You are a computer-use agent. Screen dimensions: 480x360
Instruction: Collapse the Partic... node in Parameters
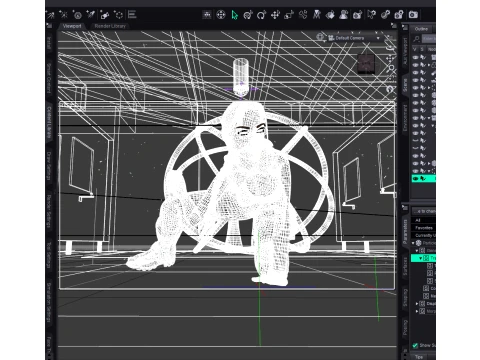[413, 243]
